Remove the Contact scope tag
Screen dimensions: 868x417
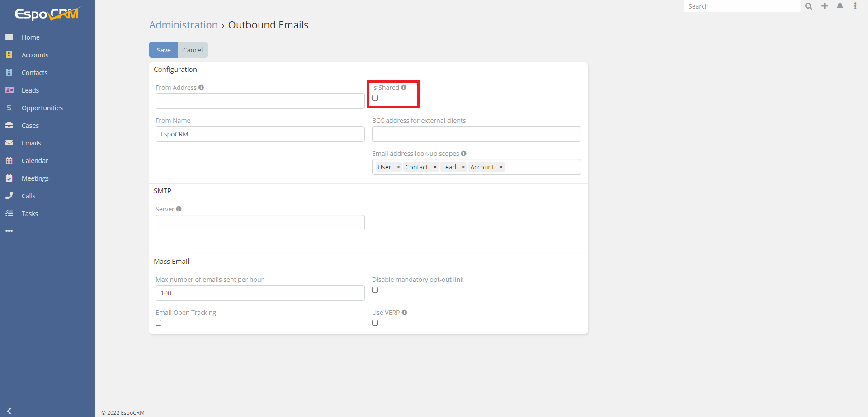435,167
